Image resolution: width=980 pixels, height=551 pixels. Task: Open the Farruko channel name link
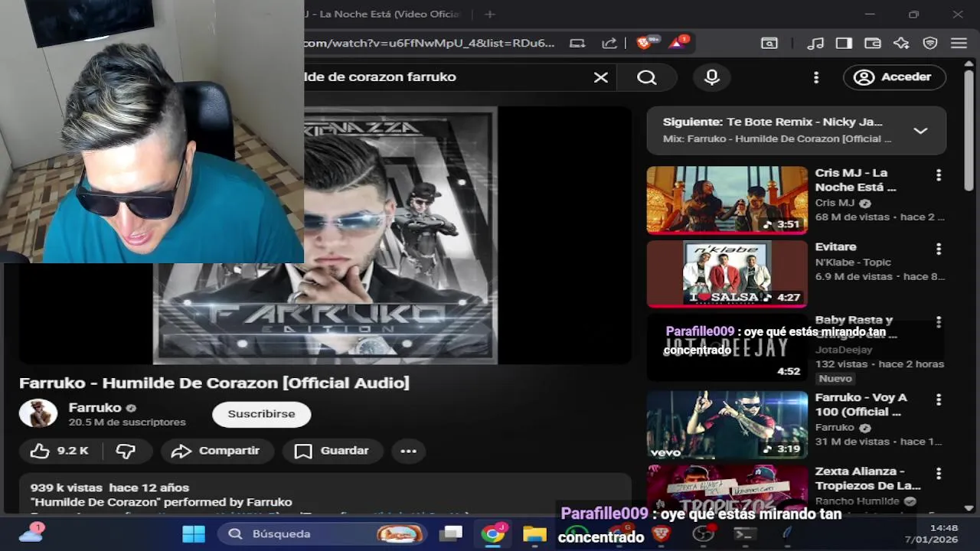tap(95, 408)
